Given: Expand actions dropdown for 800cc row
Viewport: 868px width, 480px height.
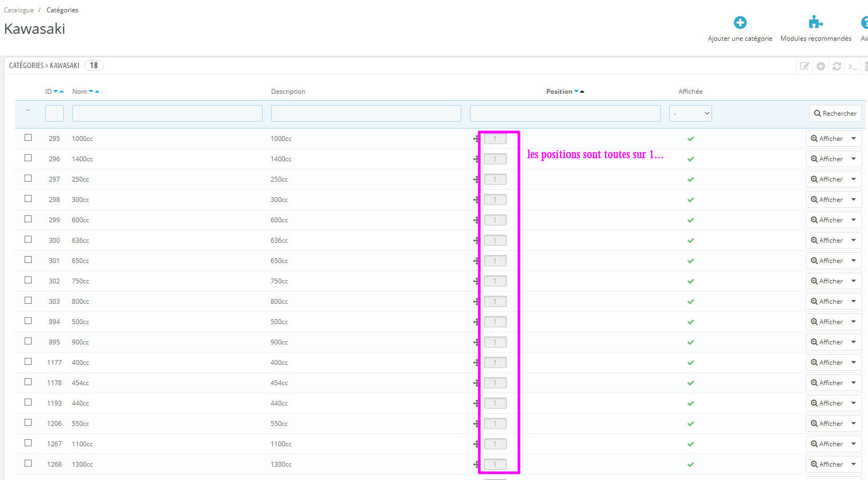Looking at the screenshot, I should pos(854,302).
